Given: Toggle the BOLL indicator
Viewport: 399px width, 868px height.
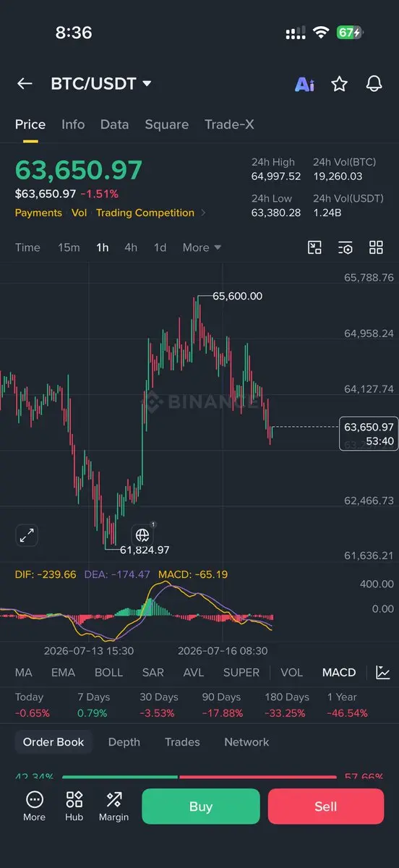Looking at the screenshot, I should [108, 673].
